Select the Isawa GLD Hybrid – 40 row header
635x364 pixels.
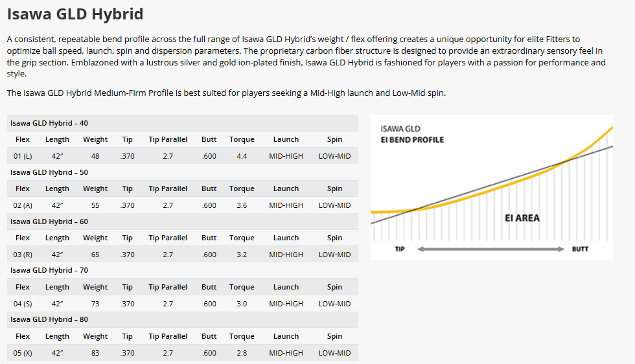click(x=49, y=123)
